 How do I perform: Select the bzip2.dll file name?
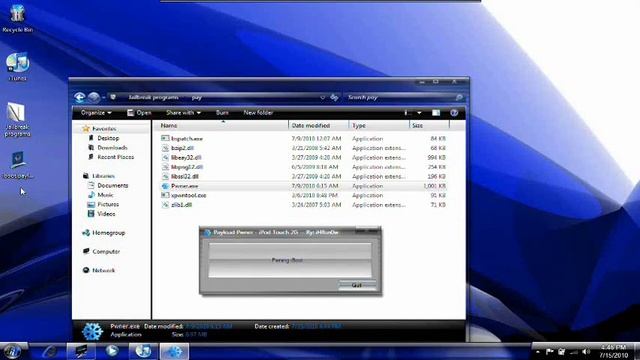click(182, 148)
